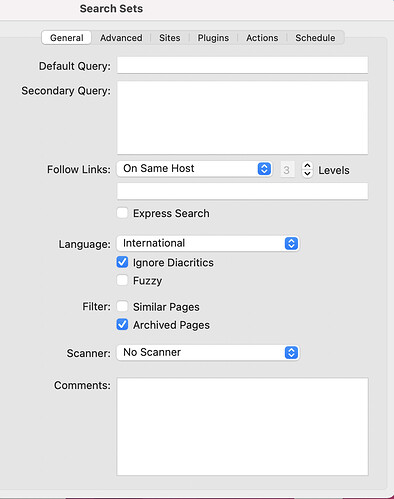Increase Levels with the stepper up arrow
Screen dimensions: 394x499
pos(307,166)
